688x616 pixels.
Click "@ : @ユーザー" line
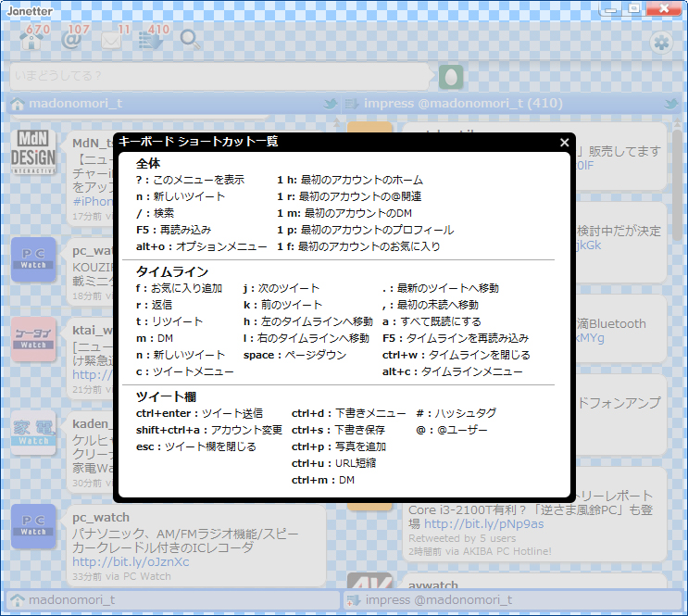pos(452,431)
